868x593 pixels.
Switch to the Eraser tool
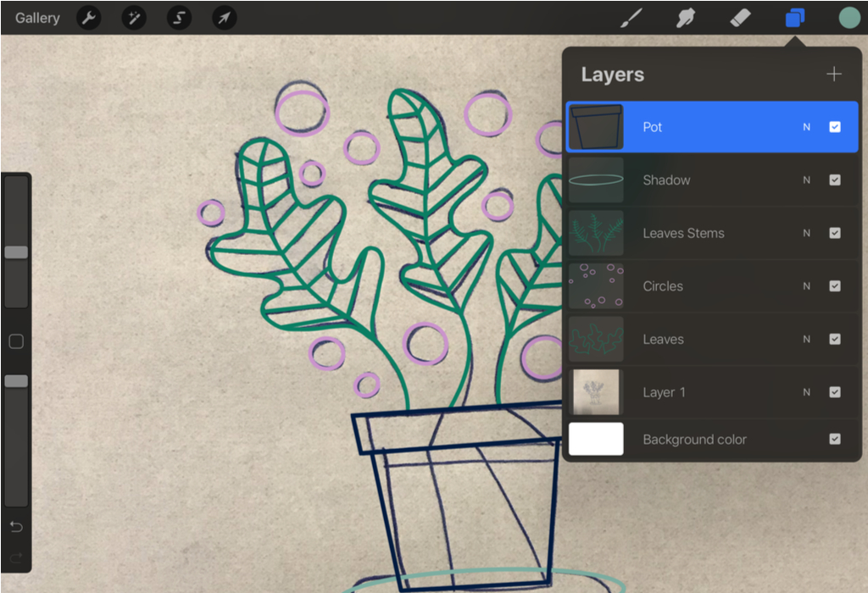[738, 18]
